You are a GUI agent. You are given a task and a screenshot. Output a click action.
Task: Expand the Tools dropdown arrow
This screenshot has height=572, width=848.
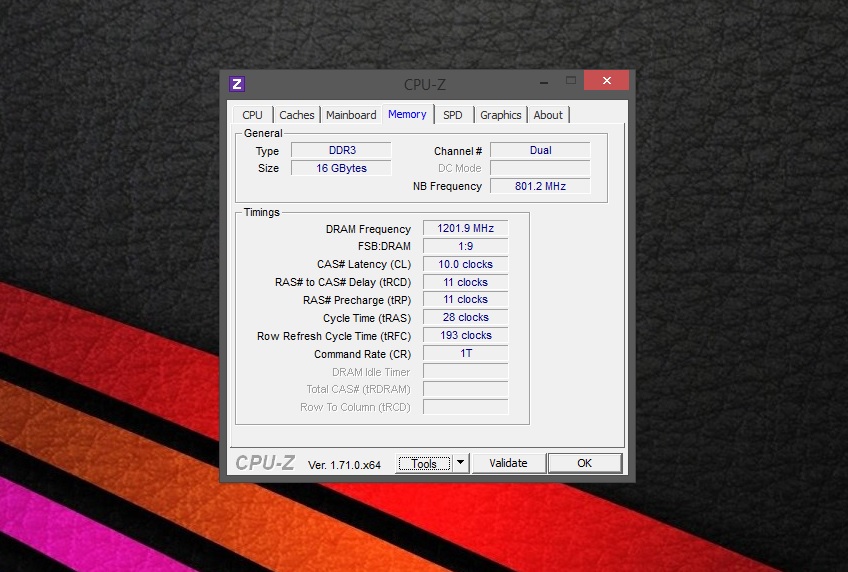[x=460, y=463]
